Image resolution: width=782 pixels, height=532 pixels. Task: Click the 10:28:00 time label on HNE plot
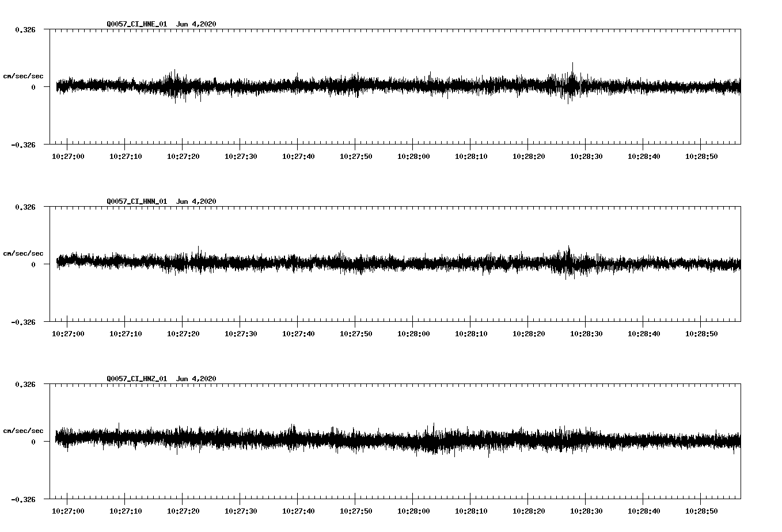coord(413,156)
